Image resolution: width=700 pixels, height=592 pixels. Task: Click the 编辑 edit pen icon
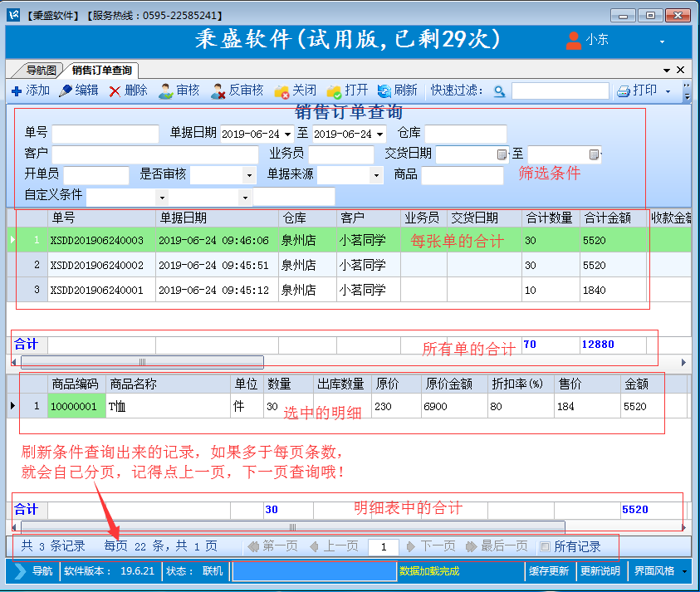[65, 91]
